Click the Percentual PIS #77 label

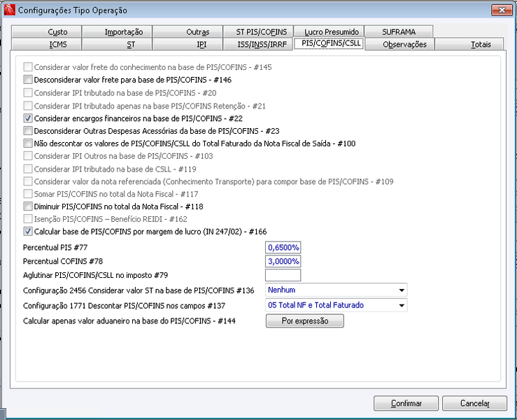[x=55, y=247]
